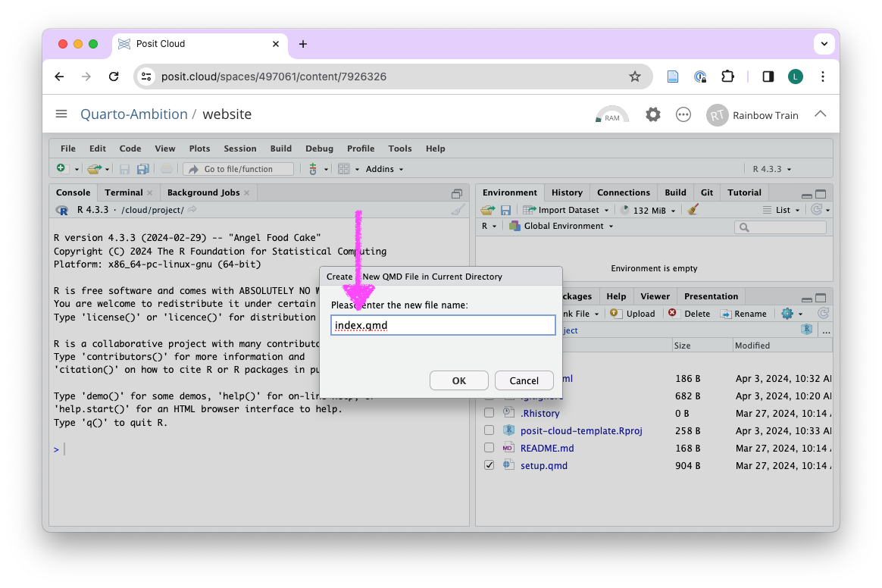Click the save workspace floppy disk icon
Screen dimensions: 882x588
[505, 210]
